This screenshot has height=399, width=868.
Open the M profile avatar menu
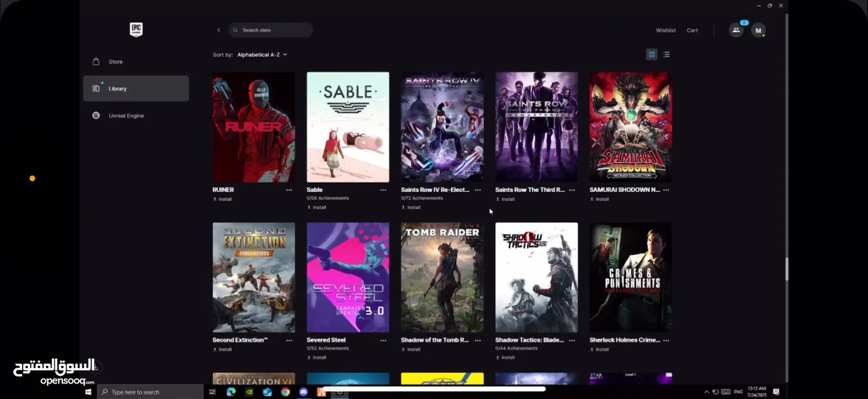click(x=758, y=30)
